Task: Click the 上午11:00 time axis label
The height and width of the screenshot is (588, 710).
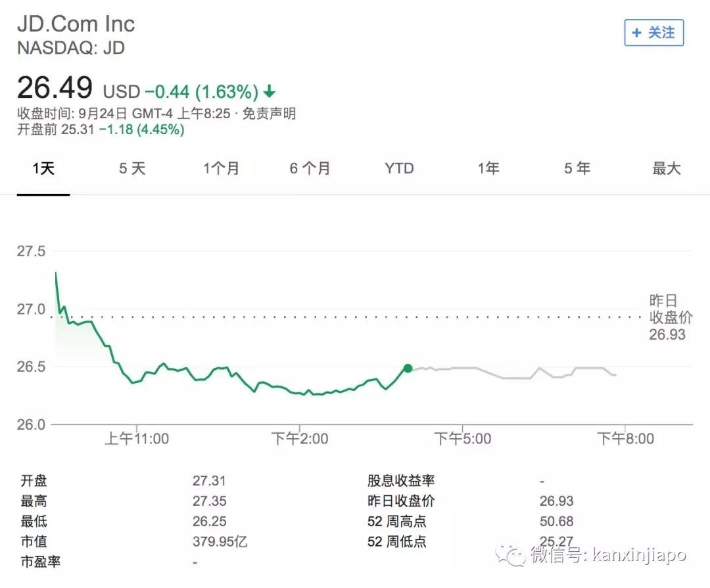Action: coord(137,439)
